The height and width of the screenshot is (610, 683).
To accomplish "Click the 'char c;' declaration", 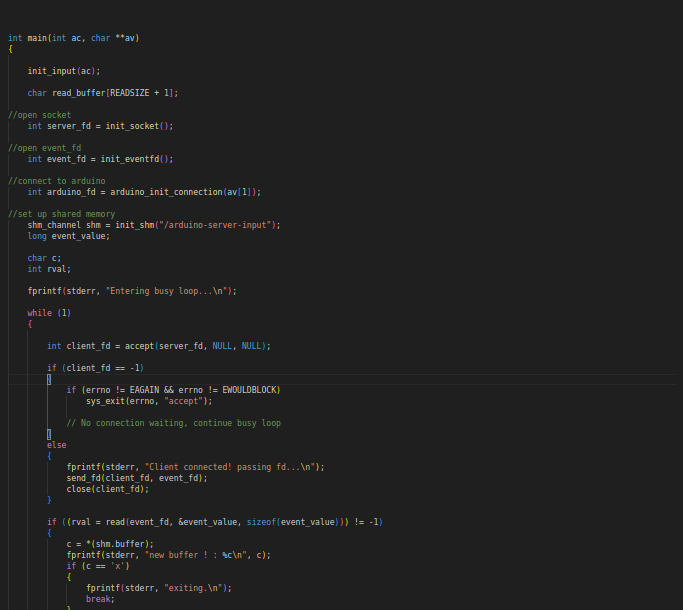I will coord(44,258).
